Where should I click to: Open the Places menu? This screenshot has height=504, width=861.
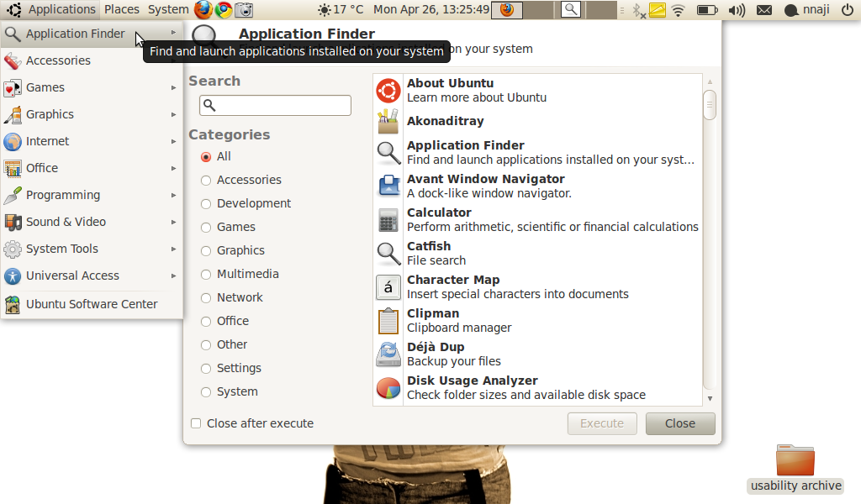pyautogui.click(x=122, y=9)
